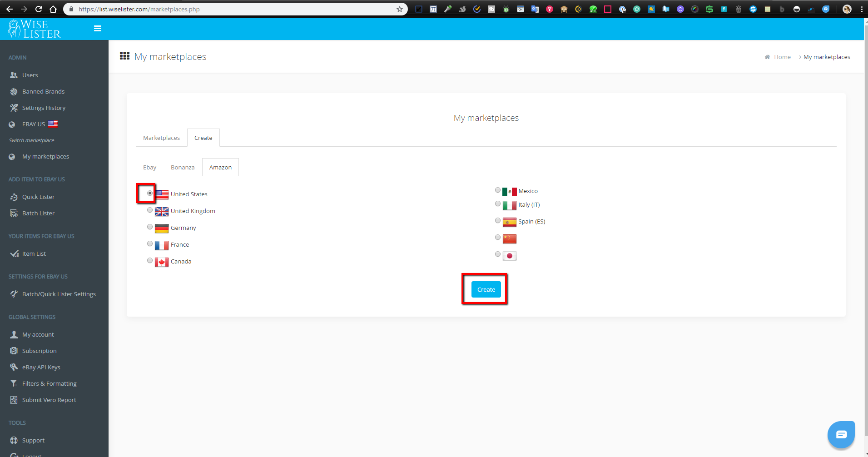Select the France radio button

click(150, 243)
